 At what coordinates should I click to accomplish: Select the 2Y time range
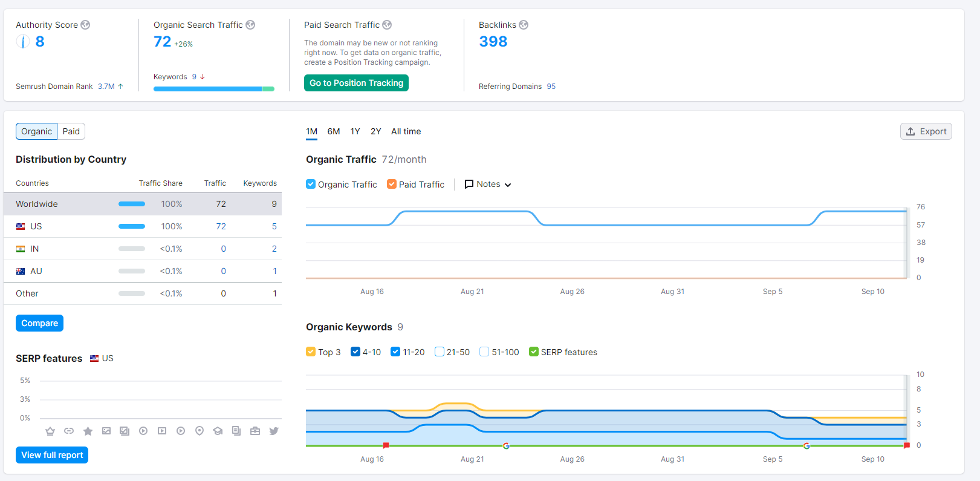pyautogui.click(x=376, y=131)
